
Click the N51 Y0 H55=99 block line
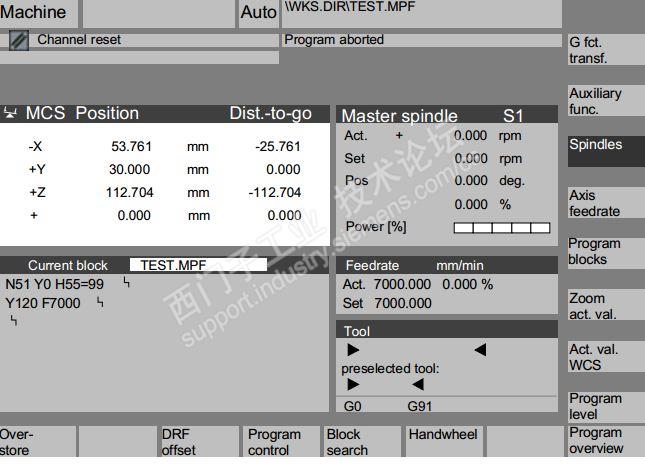(x=55, y=284)
